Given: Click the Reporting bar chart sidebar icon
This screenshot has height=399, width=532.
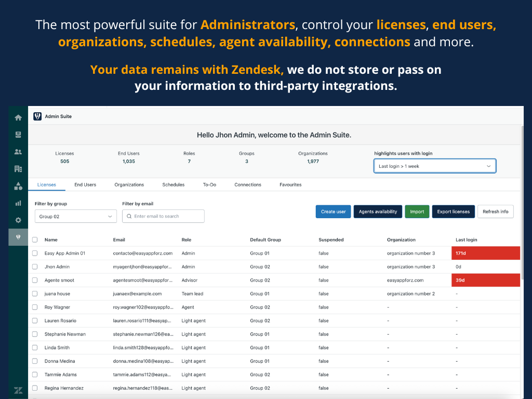Looking at the screenshot, I should (x=18, y=203).
